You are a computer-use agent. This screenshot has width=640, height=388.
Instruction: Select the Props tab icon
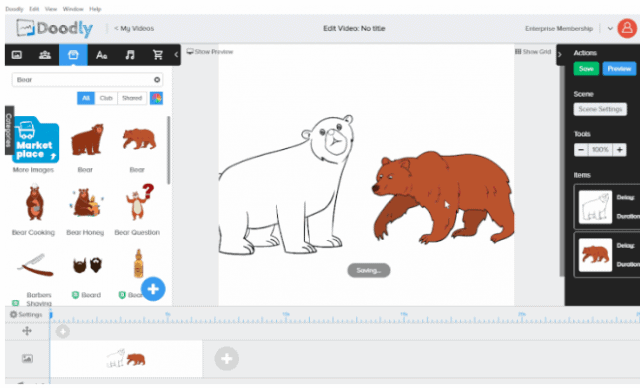pyautogui.click(x=73, y=55)
